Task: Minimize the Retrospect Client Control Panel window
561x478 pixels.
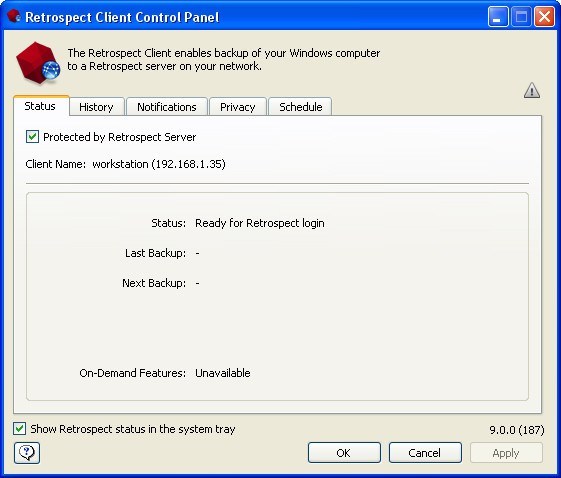Action: click(498, 17)
